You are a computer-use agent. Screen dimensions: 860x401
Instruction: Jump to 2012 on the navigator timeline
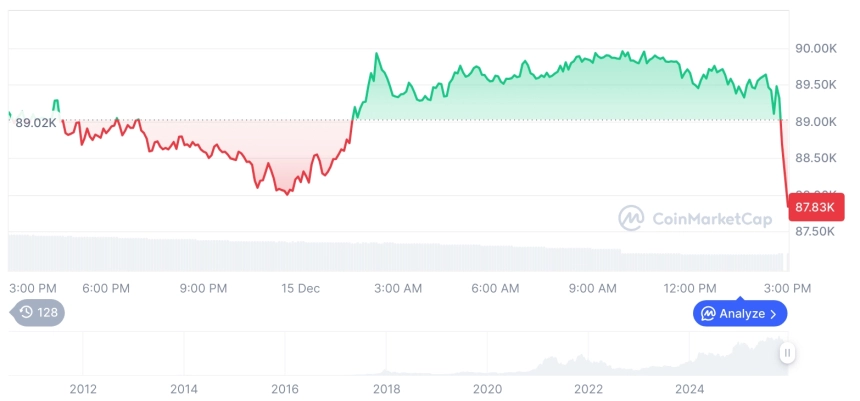click(x=83, y=388)
